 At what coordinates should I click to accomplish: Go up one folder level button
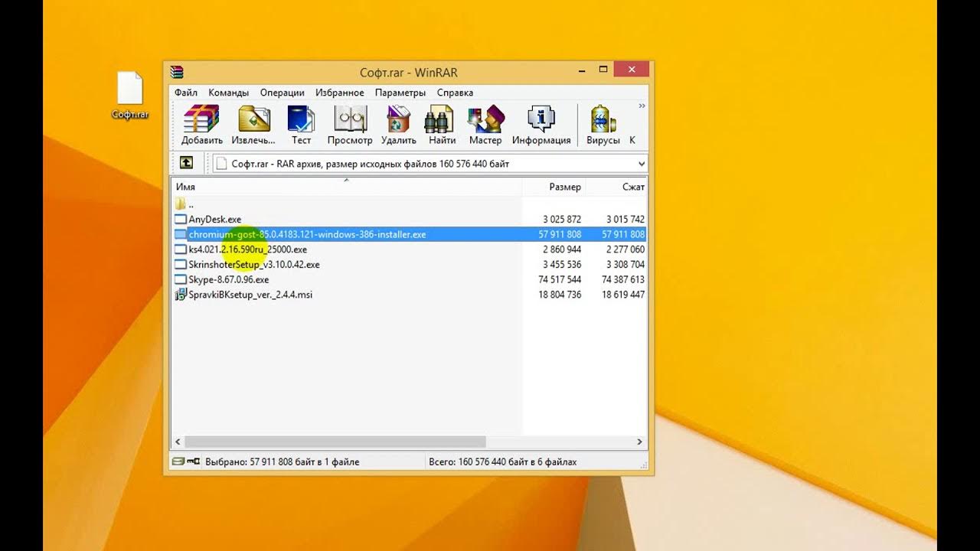(186, 163)
